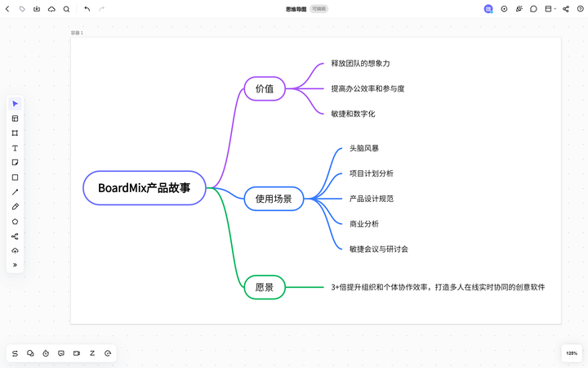Open the comments bubble icon in top bar

[x=533, y=9]
